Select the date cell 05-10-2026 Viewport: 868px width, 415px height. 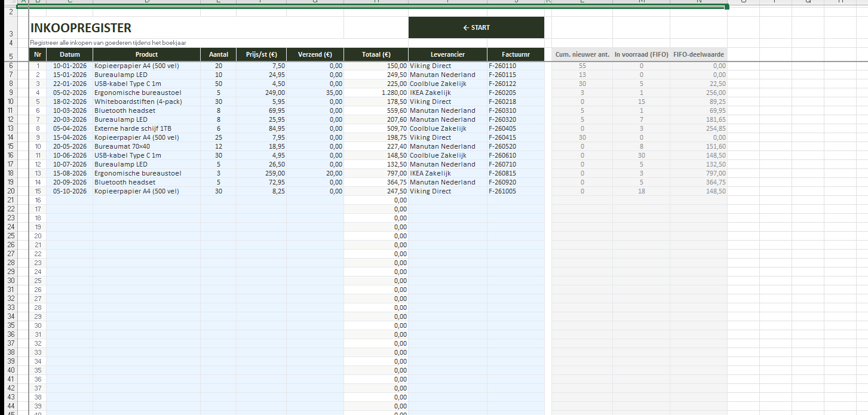[x=70, y=191]
